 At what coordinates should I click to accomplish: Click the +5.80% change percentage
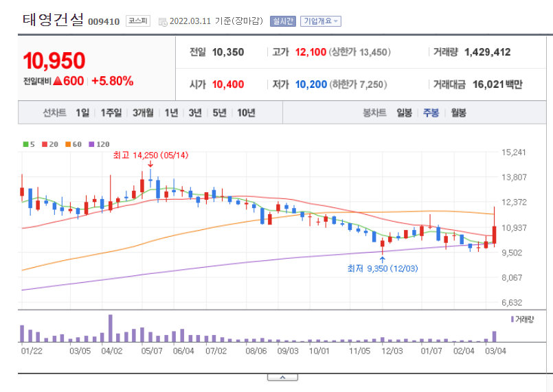[x=113, y=81]
